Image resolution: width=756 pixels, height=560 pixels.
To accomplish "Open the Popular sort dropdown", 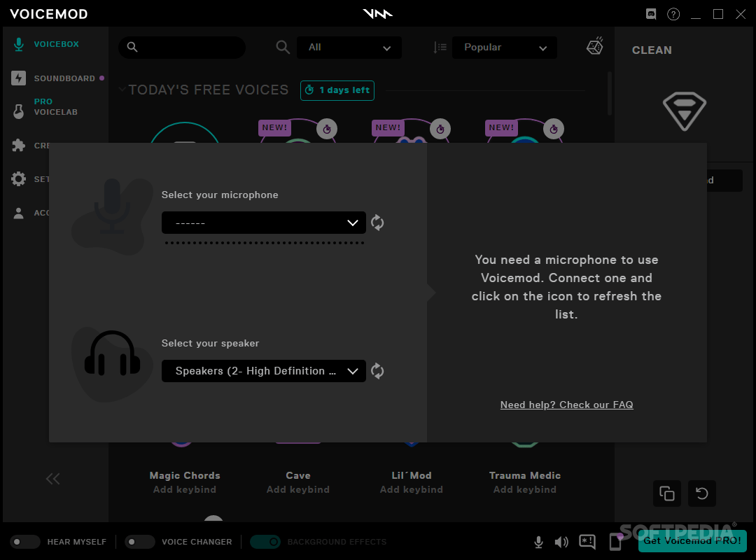I will [504, 48].
